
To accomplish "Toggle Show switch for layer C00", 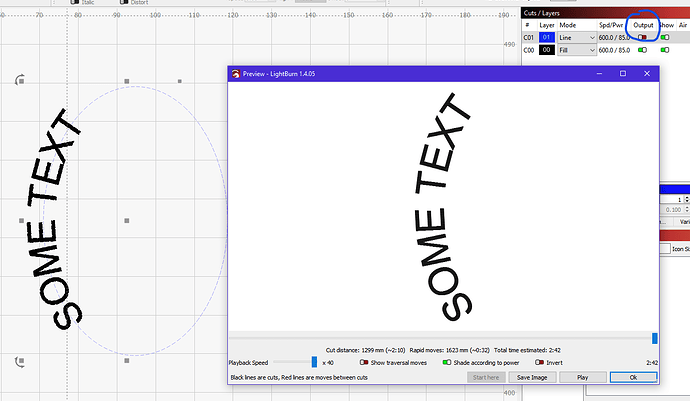I will pyautogui.click(x=664, y=50).
